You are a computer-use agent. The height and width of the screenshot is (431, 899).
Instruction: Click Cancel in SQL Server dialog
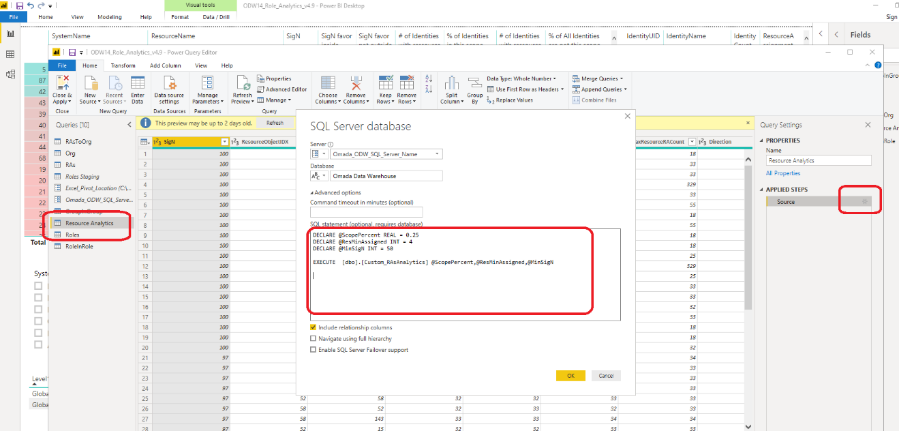606,376
